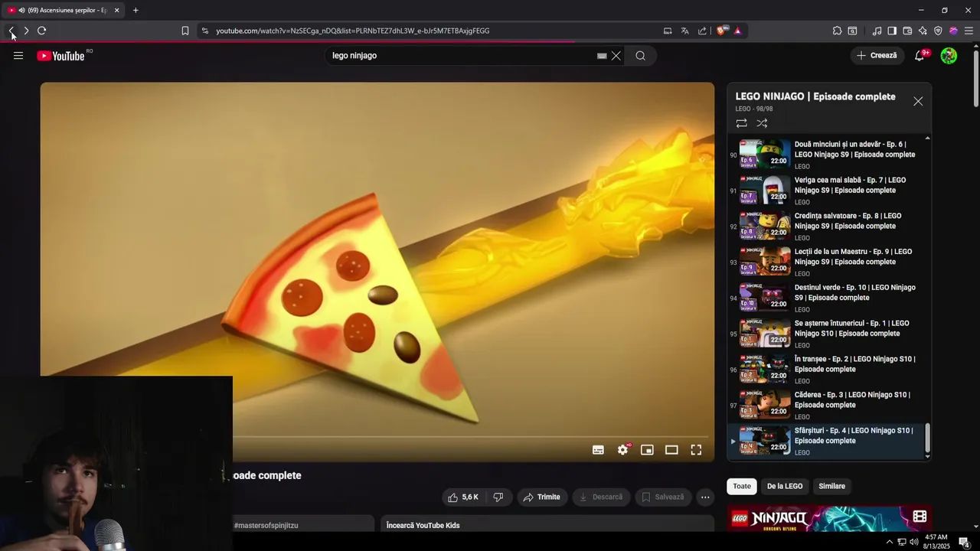This screenshot has width=980, height=551.
Task: Click 'Se așterne întunericul - Ep. 1' thumbnail
Action: pyautogui.click(x=765, y=334)
